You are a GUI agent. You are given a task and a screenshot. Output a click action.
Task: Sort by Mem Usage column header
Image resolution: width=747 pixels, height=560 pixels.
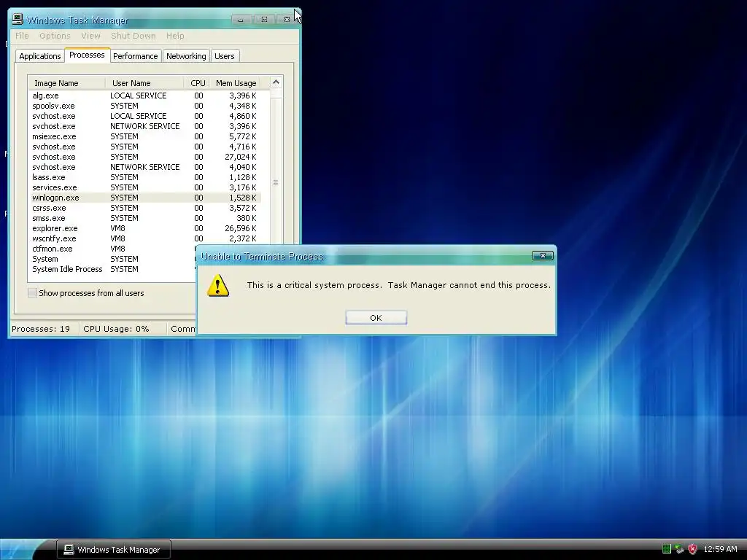point(236,83)
